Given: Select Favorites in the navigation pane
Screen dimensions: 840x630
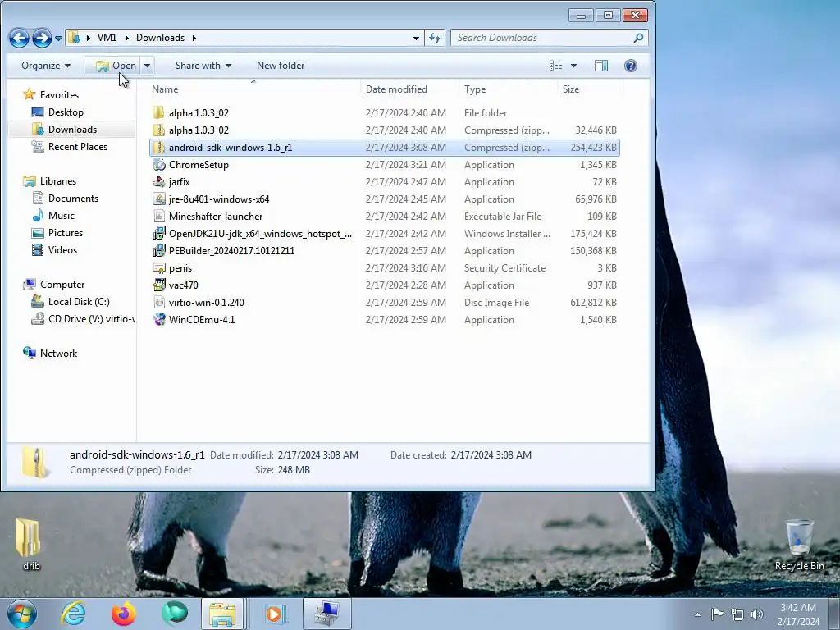Looking at the screenshot, I should click(59, 95).
